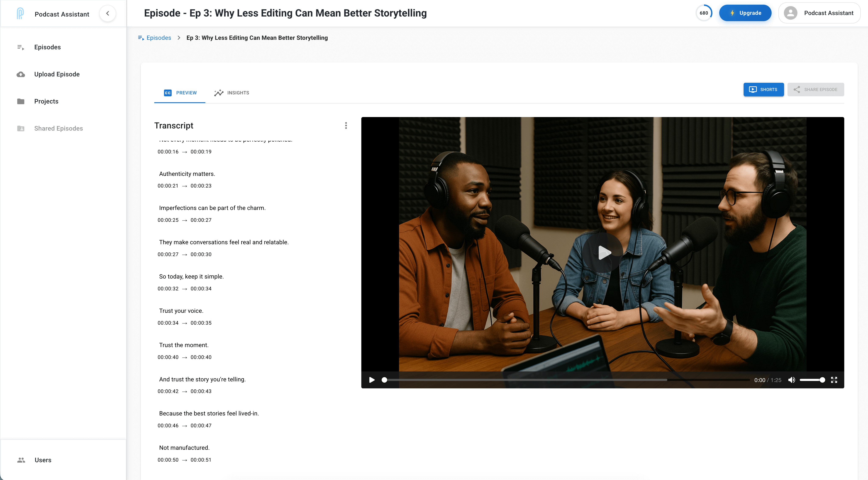
Task: Collapse the sidebar with the chevron button
Action: tap(107, 14)
